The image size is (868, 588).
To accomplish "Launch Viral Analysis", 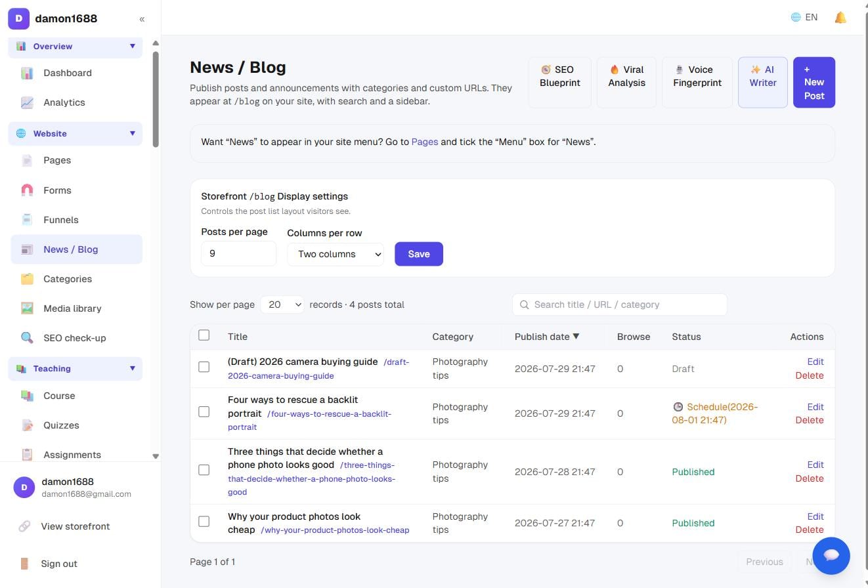I will pos(626,82).
